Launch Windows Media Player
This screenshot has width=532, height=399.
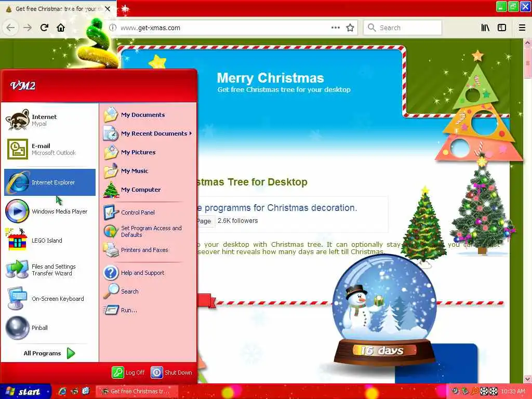tap(50, 211)
